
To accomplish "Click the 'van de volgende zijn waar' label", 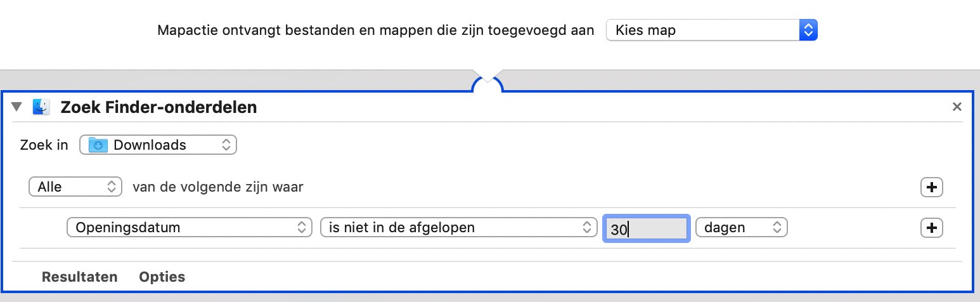I will click(217, 187).
